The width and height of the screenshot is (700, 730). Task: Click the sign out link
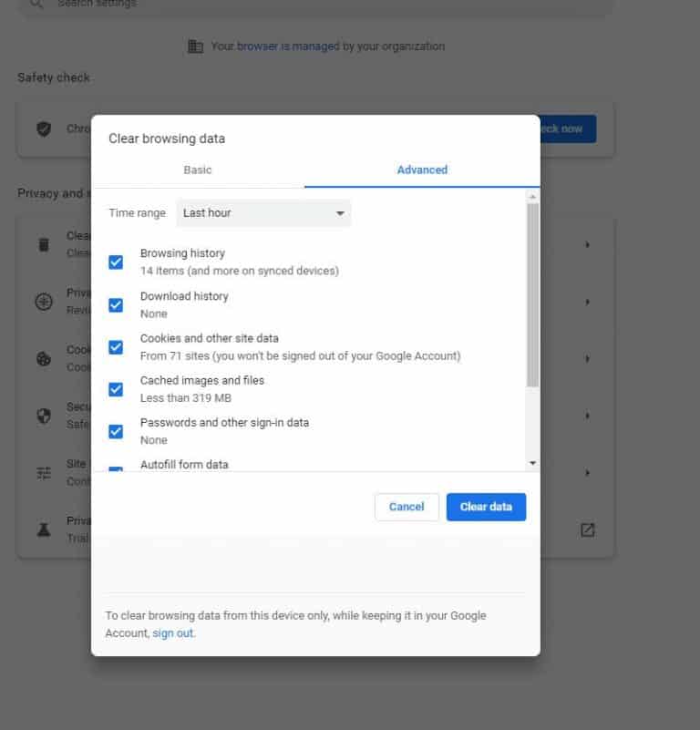coord(173,632)
